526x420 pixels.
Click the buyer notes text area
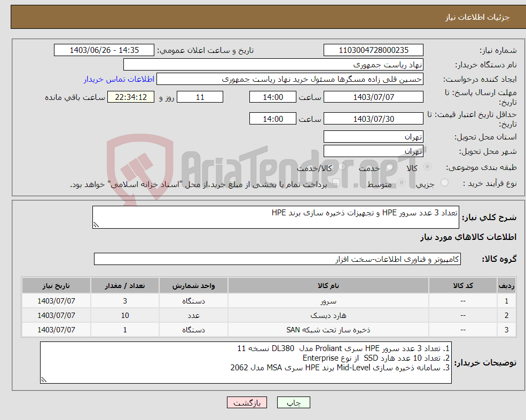click(x=246, y=363)
